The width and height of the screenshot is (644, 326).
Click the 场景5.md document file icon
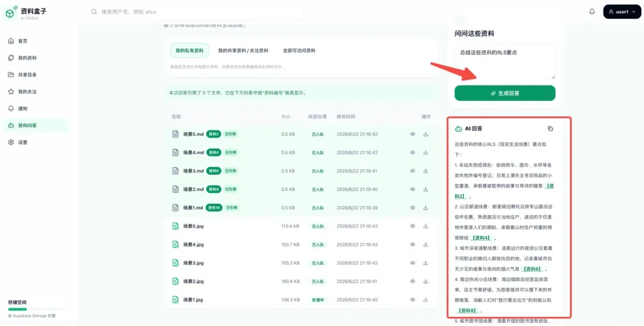tap(175, 134)
